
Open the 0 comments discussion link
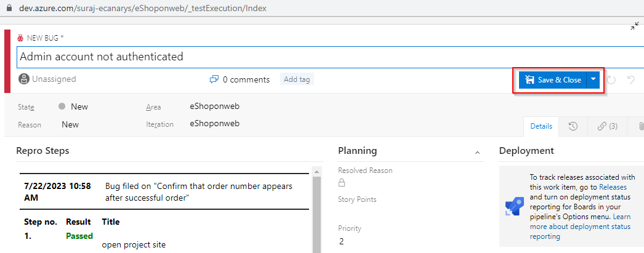pos(240,79)
